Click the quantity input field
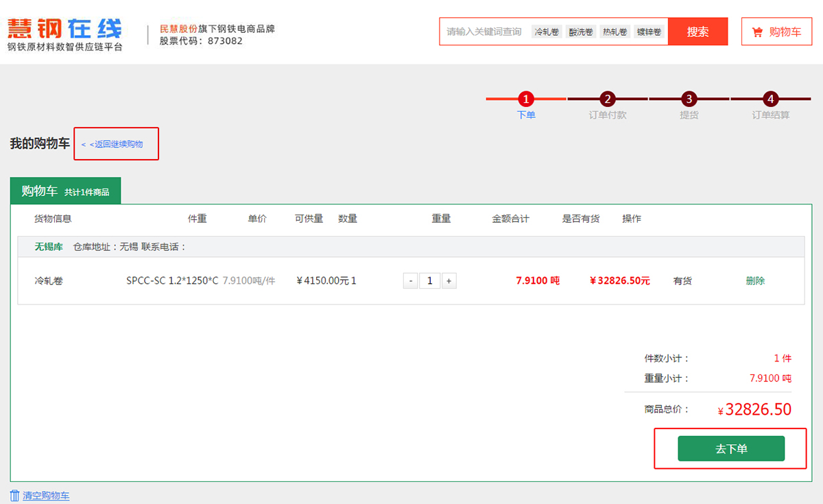 click(429, 280)
